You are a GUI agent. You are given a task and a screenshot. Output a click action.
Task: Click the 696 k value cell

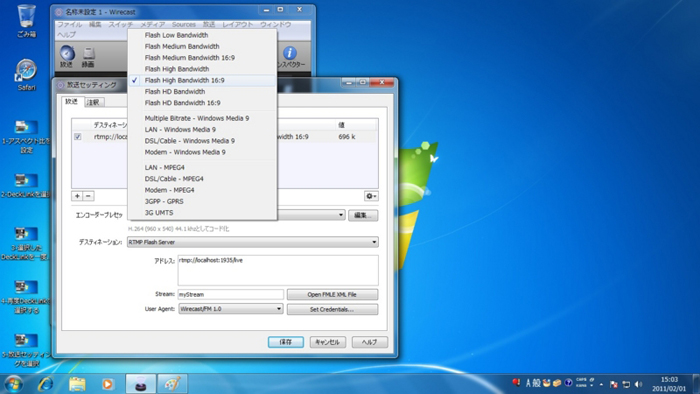(346, 137)
